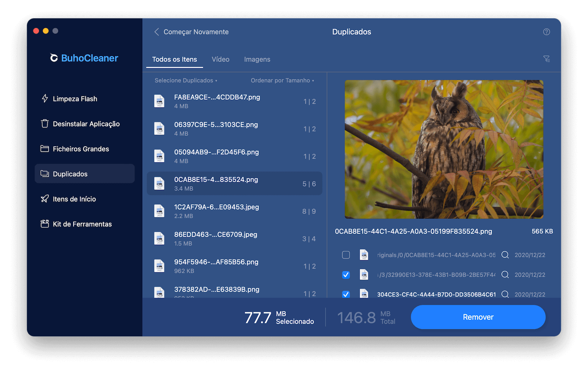Screen dimensions: 588x372
Task: Click file icon of 0CAB8E15 png row
Action: pyautogui.click(x=159, y=184)
